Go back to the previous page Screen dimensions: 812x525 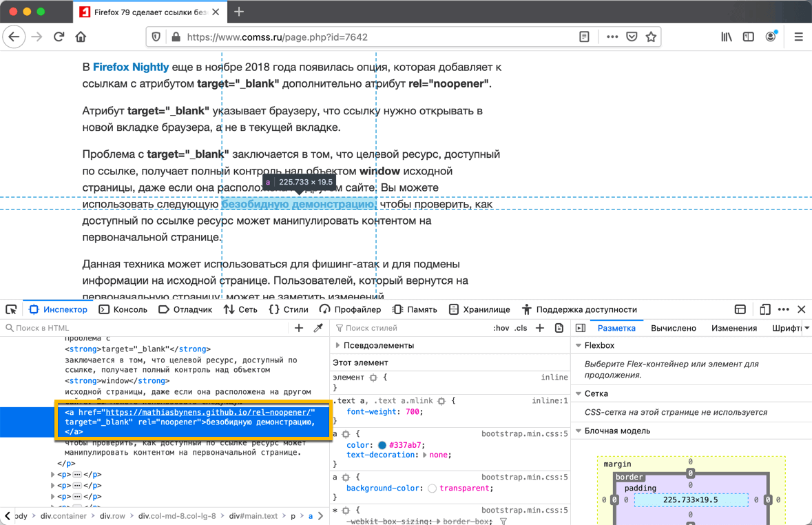[x=14, y=37]
